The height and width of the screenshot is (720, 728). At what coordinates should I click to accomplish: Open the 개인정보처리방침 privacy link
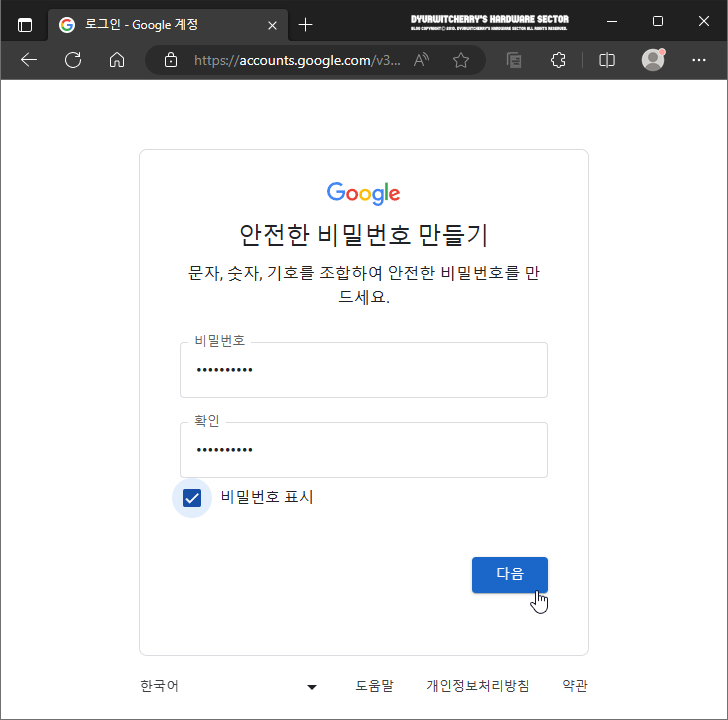click(x=478, y=686)
